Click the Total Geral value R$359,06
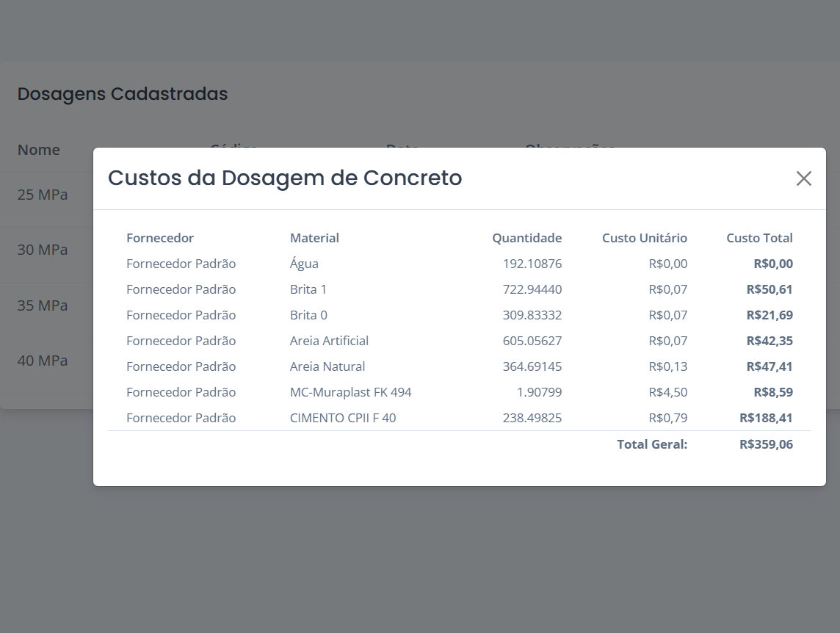This screenshot has height=633, width=840. coord(766,444)
